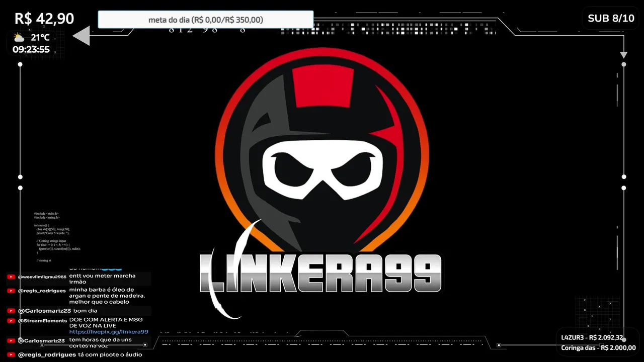Click YouTube icon next to 'minha barba' message
The height and width of the screenshot is (362, 644).
tap(11, 291)
